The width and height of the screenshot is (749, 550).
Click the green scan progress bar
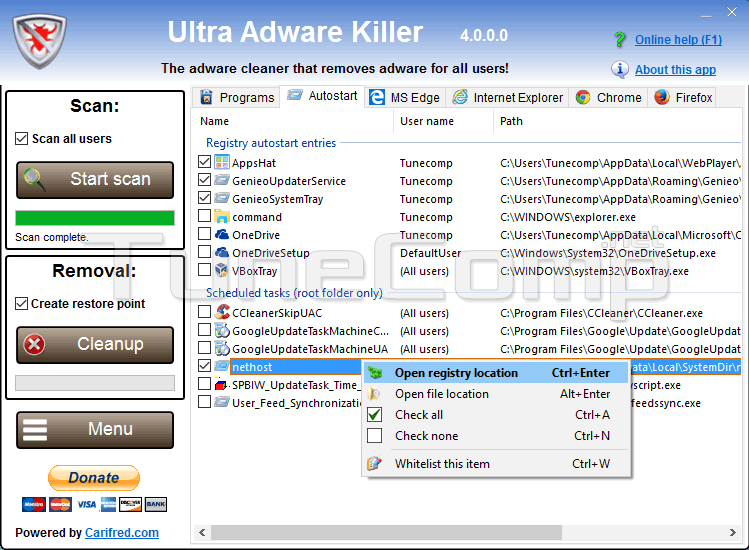95,218
